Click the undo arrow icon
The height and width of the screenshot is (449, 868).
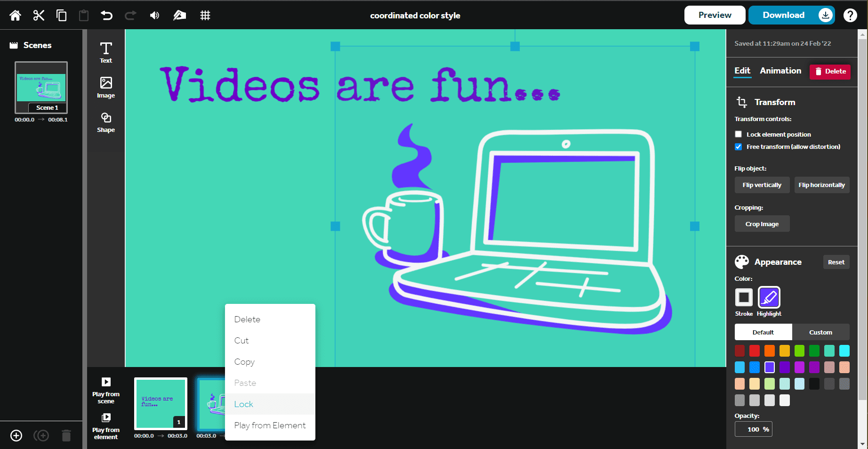tap(107, 16)
